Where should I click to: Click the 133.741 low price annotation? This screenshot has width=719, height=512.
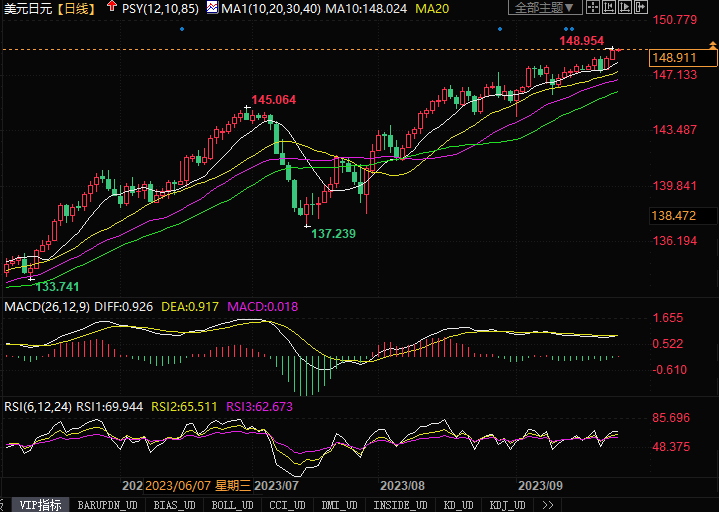tap(57, 287)
